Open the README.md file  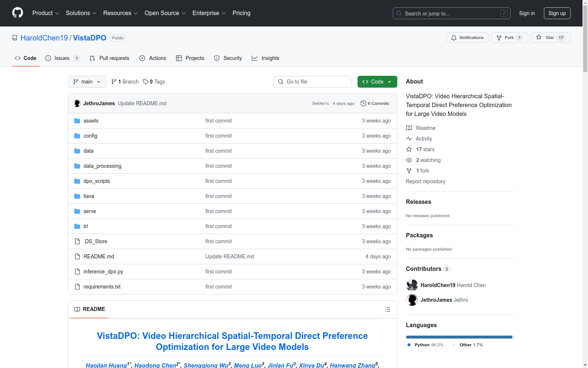[x=99, y=256]
